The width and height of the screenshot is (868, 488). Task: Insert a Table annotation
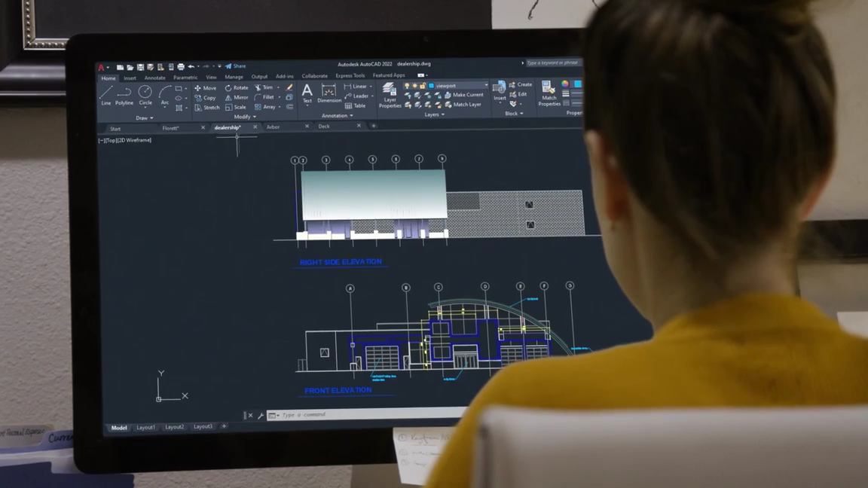(356, 105)
